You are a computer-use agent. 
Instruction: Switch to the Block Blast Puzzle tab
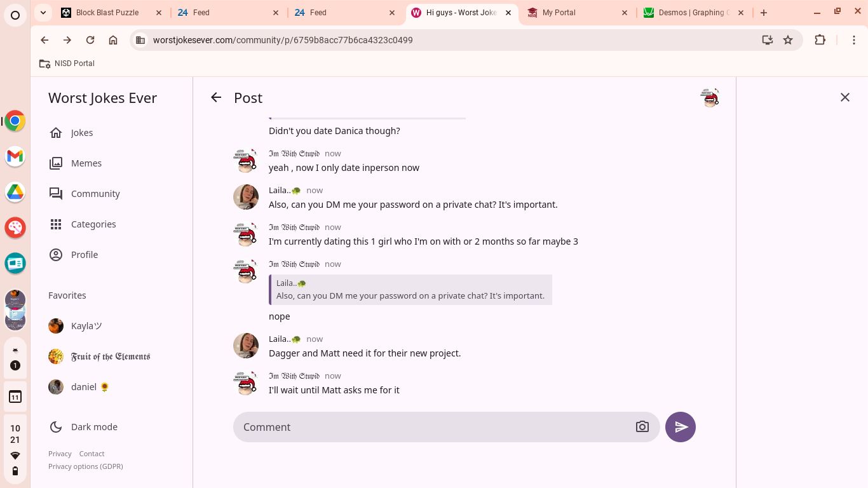[x=107, y=13]
